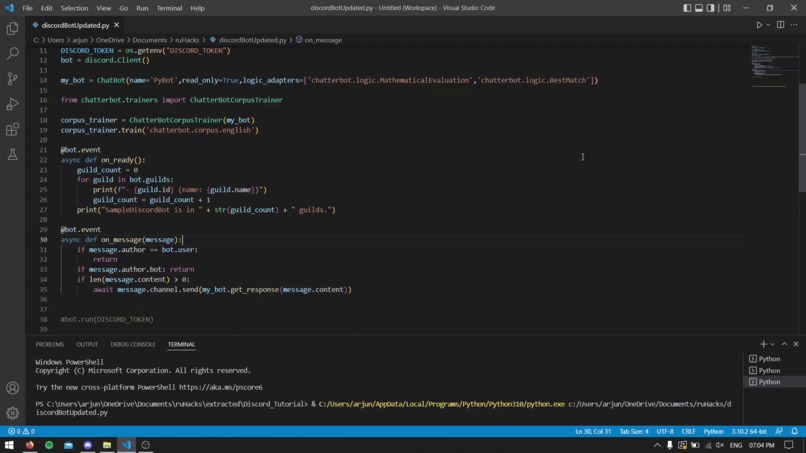Click Ln 30, Col 31 status item
The width and height of the screenshot is (806, 453).
[x=593, y=431]
